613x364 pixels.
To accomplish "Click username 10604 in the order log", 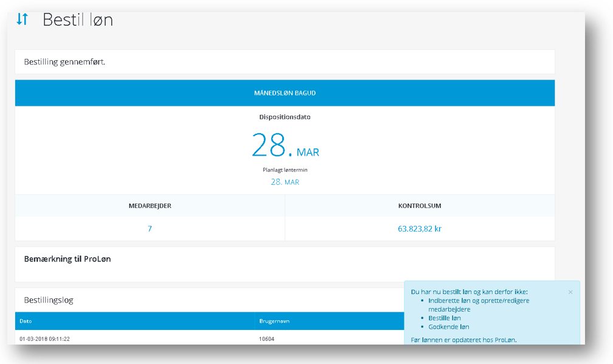I will [267, 338].
